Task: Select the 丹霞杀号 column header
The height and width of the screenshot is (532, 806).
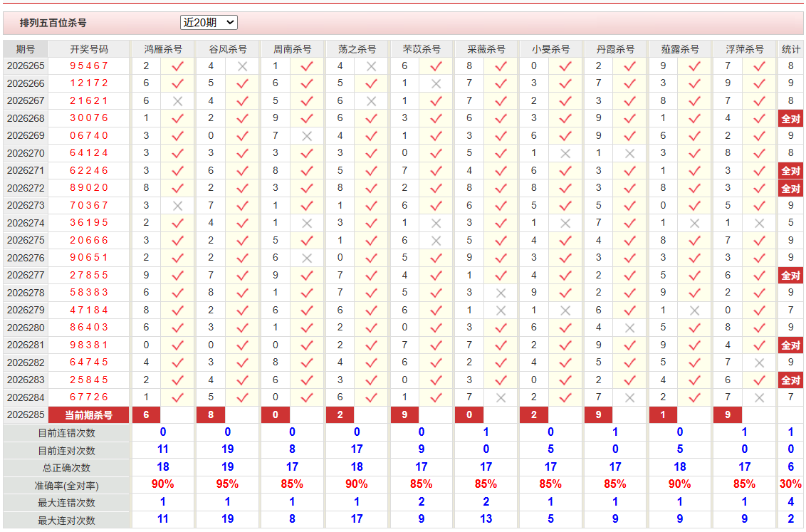Action: tap(615, 49)
